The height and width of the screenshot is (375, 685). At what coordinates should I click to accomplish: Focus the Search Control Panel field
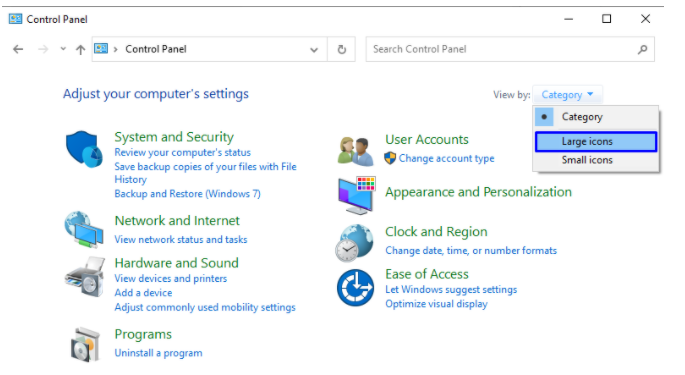coord(510,49)
